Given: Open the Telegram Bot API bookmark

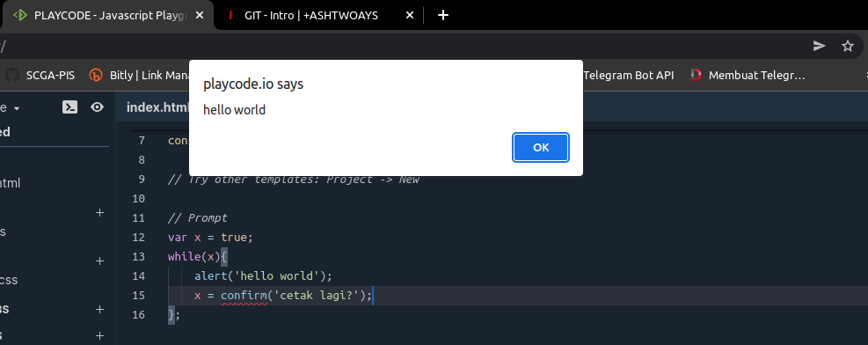Looking at the screenshot, I should pyautogui.click(x=628, y=75).
